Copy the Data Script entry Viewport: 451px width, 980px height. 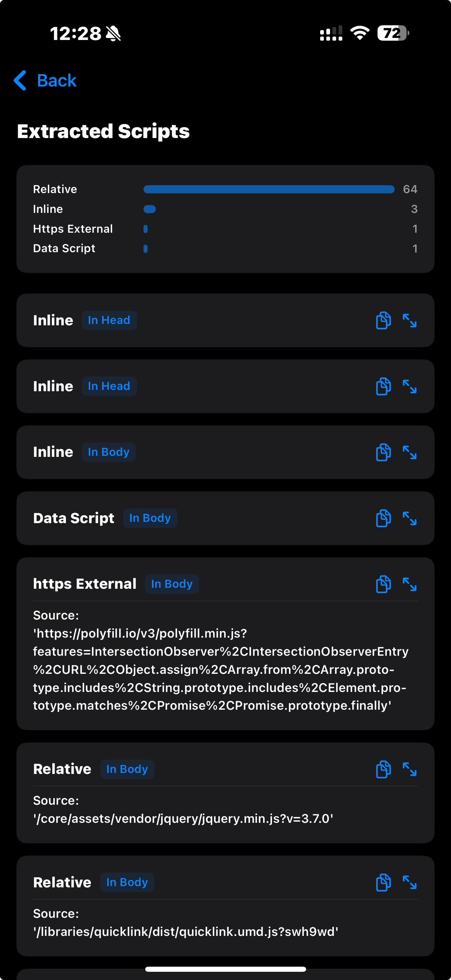(x=383, y=518)
